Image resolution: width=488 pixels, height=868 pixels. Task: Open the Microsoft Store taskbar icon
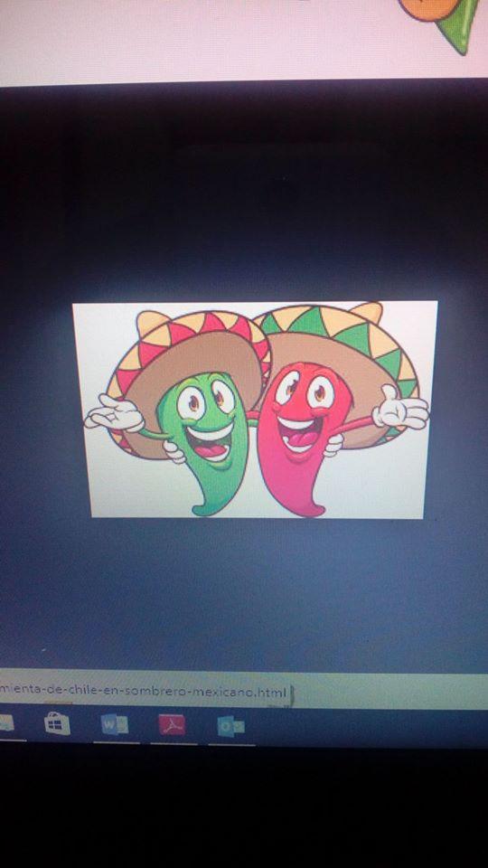58,724
